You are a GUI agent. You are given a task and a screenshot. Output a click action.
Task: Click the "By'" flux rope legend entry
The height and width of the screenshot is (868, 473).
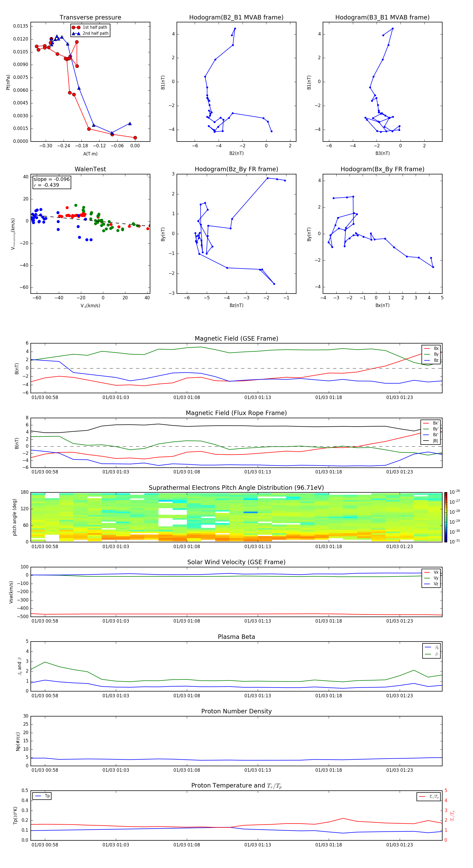(431, 429)
